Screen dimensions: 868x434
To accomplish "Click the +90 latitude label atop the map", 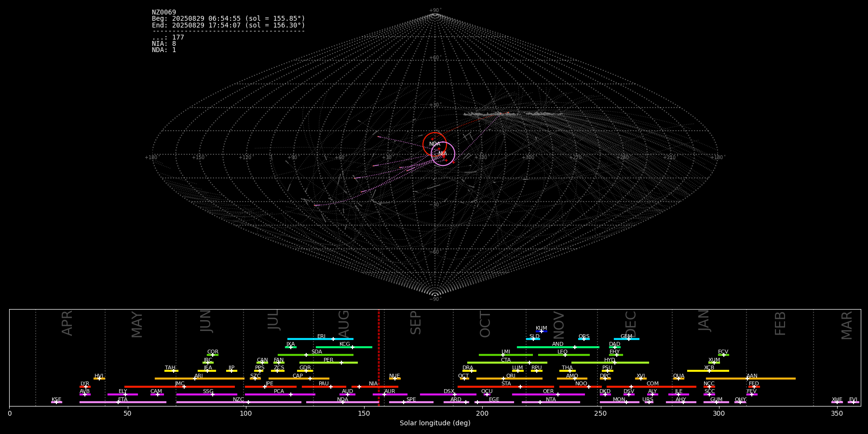I will [x=434, y=11].
